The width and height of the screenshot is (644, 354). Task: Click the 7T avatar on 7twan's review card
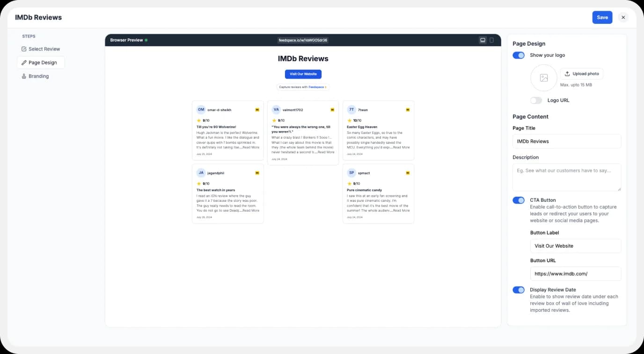[x=351, y=110]
